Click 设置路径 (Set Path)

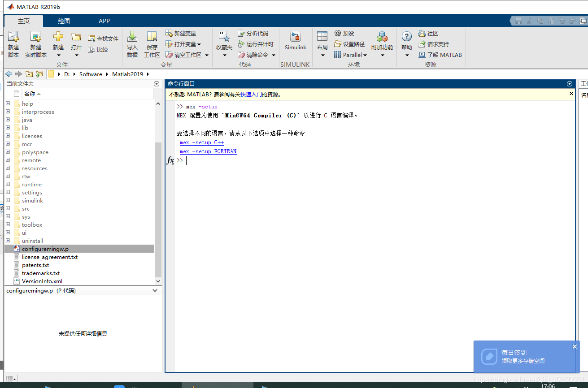pos(349,44)
